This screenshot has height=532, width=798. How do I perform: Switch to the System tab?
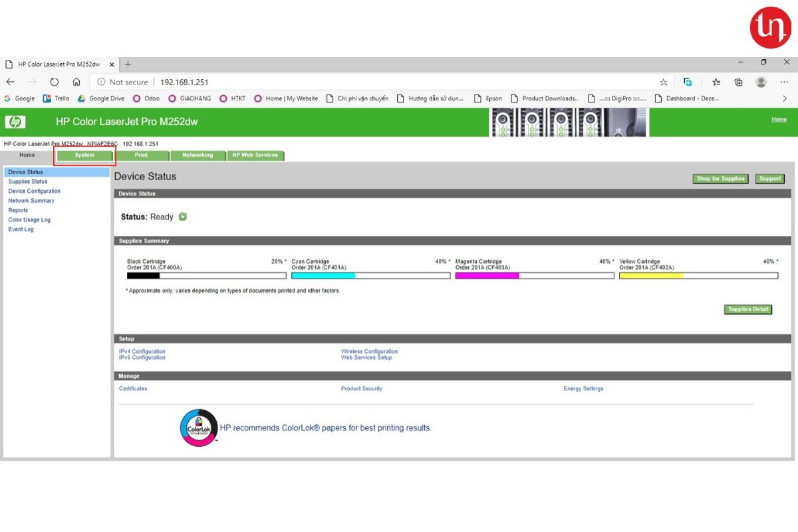(84, 155)
